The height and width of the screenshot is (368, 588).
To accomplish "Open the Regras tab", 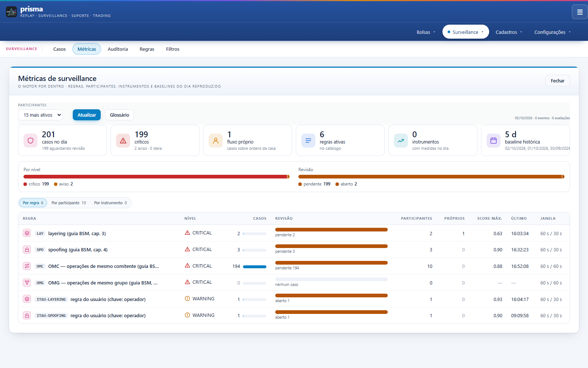I will point(147,49).
